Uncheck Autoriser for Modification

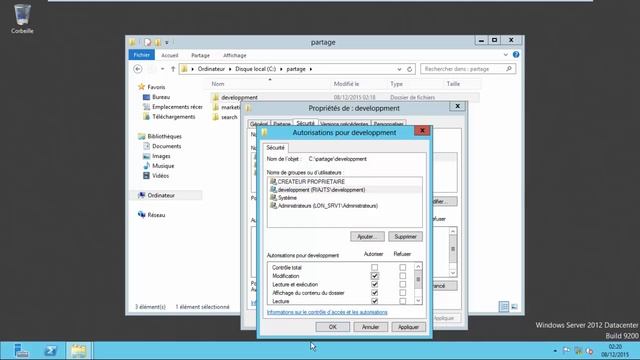[374, 276]
